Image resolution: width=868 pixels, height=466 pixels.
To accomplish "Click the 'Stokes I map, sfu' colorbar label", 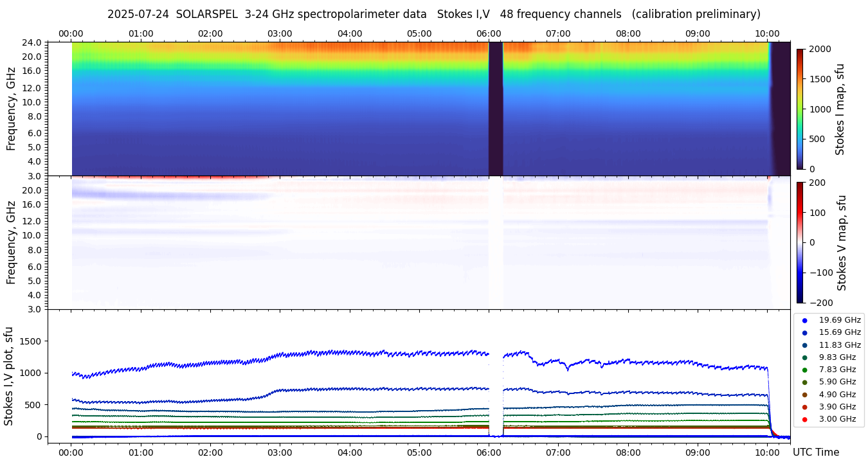I will click(x=840, y=109).
